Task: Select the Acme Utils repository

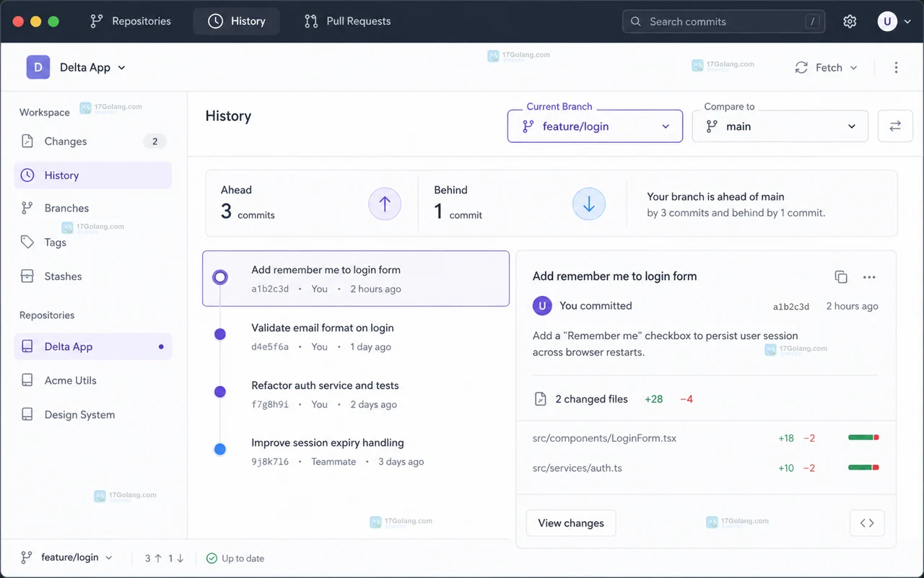Action: (x=92, y=380)
